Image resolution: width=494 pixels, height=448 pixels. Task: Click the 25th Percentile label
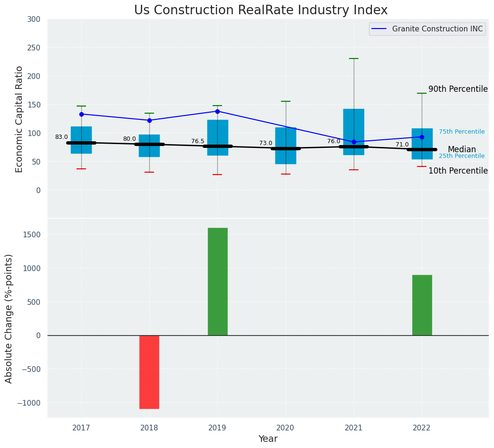pyautogui.click(x=462, y=156)
